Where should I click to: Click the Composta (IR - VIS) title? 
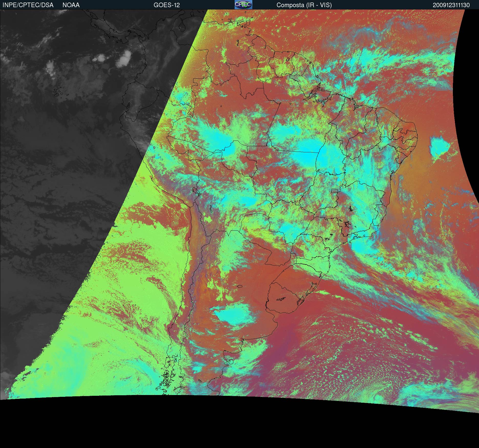coord(304,5)
